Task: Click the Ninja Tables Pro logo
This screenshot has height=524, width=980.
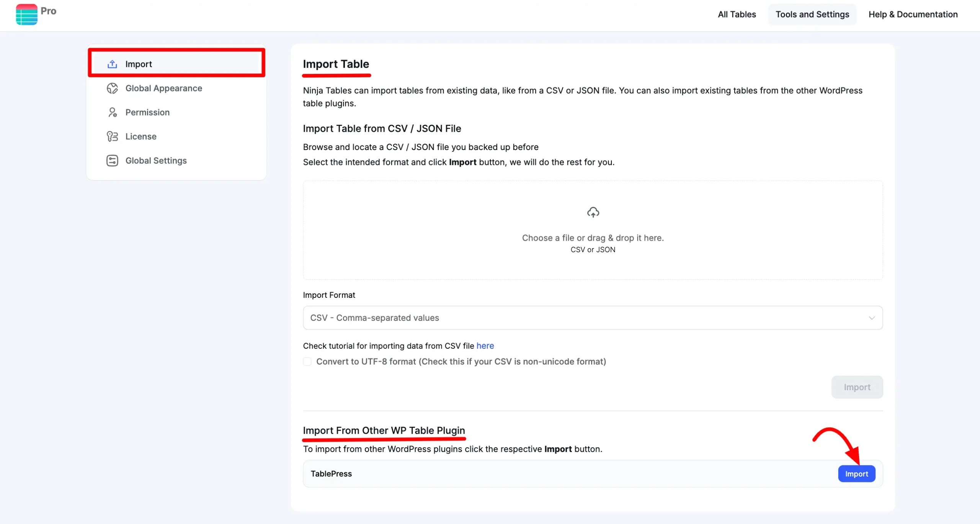Action: click(27, 15)
